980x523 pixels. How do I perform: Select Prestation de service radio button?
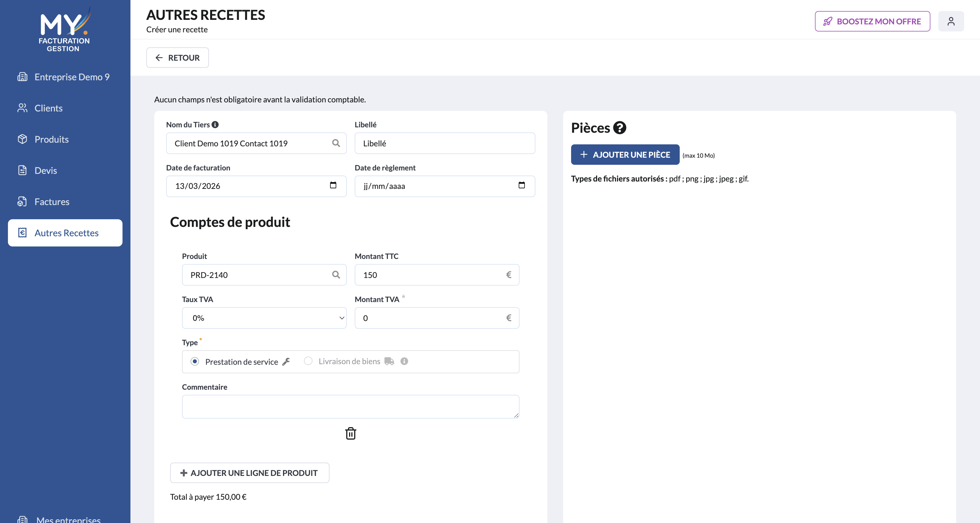[x=195, y=361]
